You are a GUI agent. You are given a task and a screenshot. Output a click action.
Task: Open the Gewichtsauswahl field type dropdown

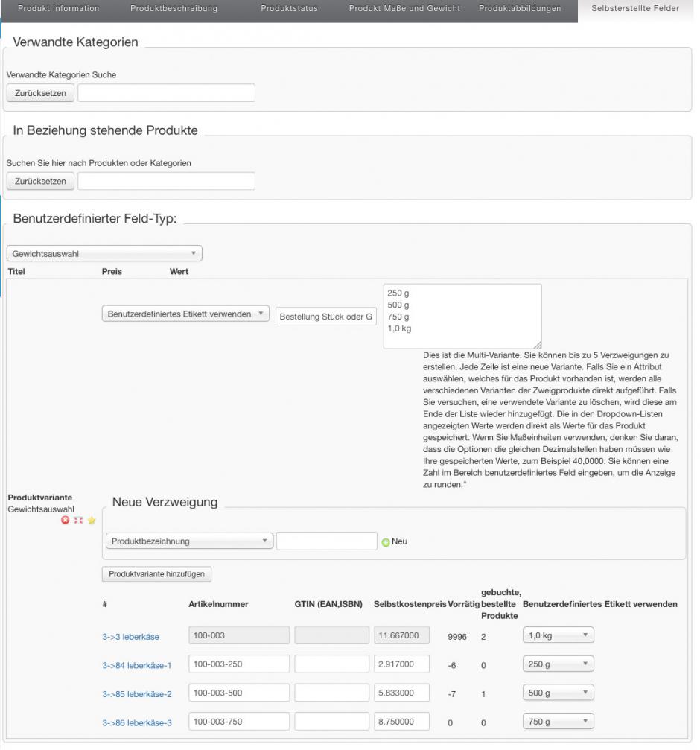click(x=104, y=254)
